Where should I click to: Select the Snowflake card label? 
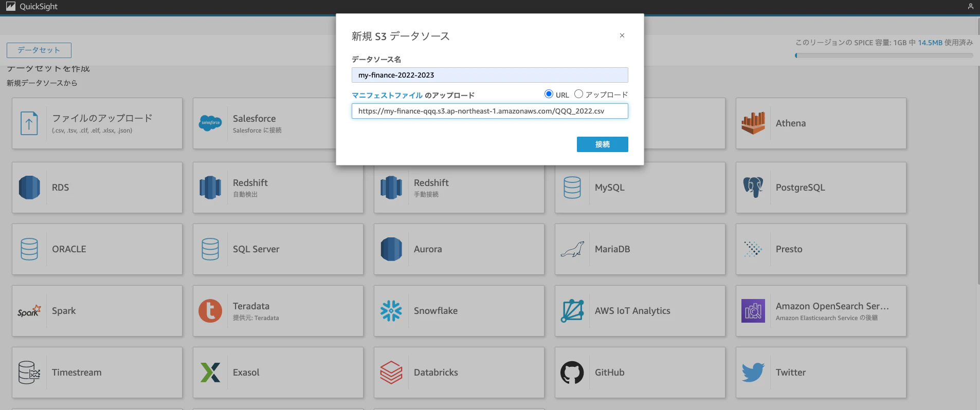[435, 311]
